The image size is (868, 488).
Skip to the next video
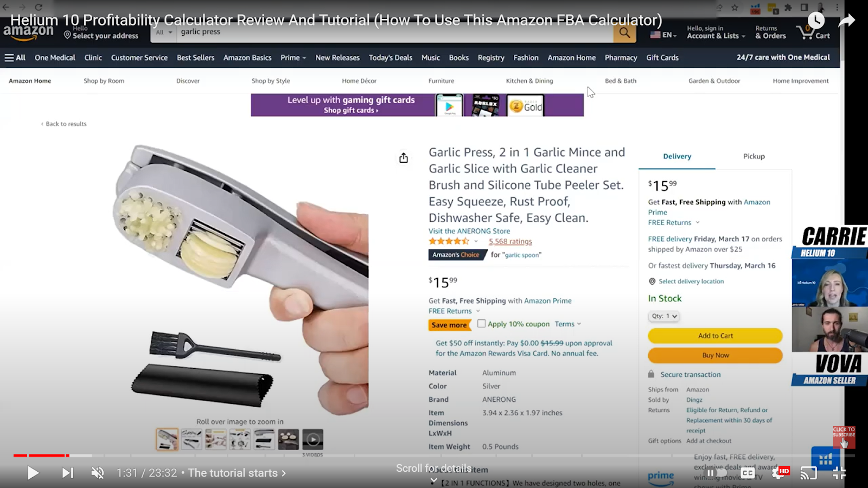67,473
